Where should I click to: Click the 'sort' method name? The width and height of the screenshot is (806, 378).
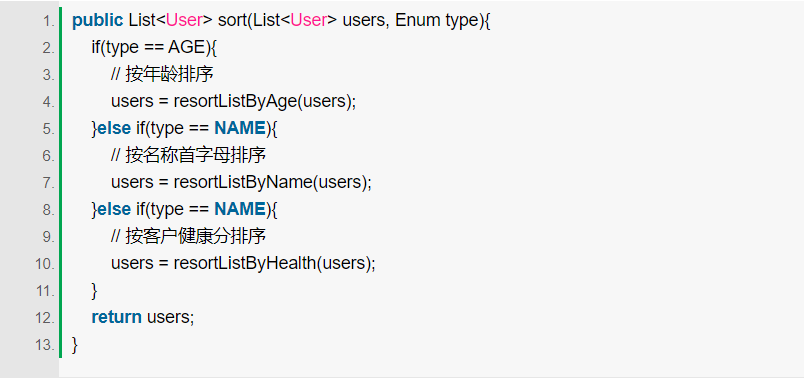[232, 20]
